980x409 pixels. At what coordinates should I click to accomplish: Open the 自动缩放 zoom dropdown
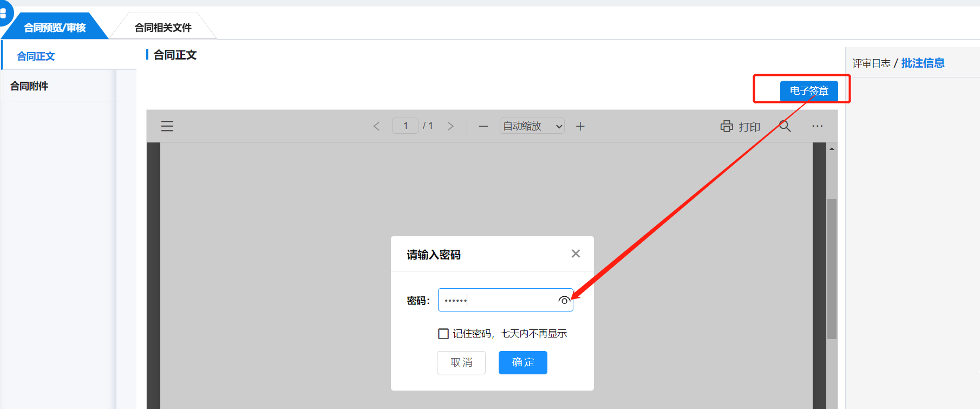point(532,126)
